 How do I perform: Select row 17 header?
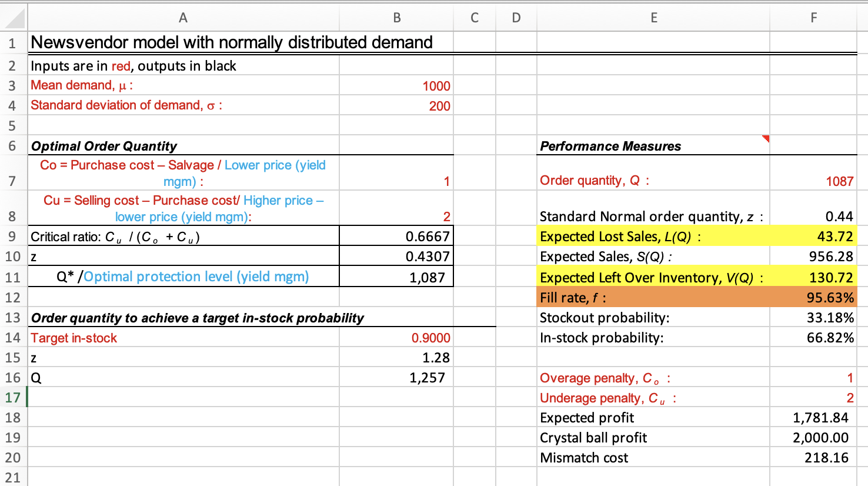coord(13,398)
